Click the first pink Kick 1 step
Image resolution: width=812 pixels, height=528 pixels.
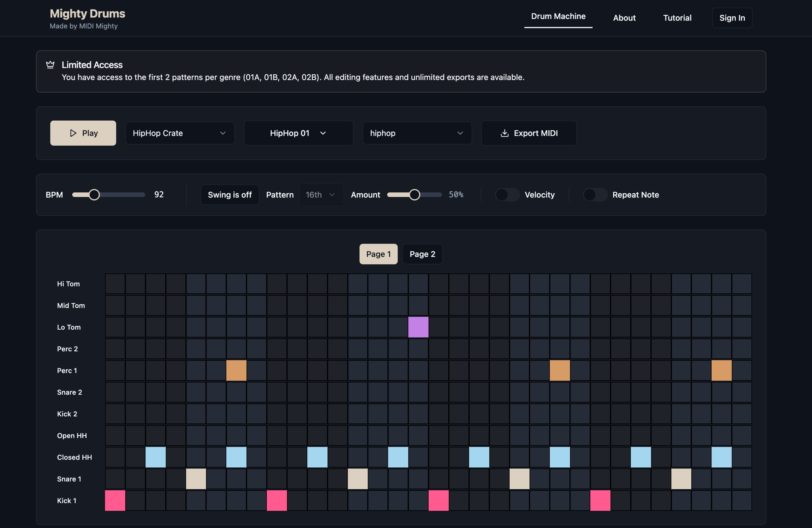pos(115,500)
